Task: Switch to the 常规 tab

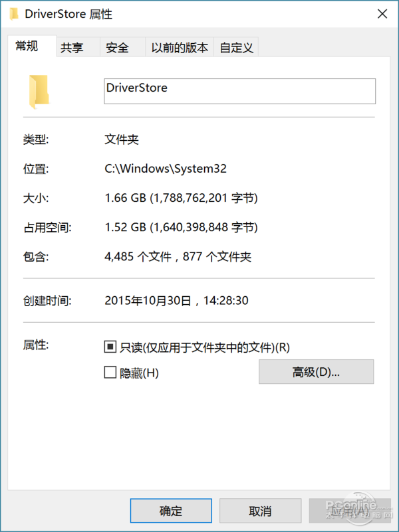Action: [x=27, y=46]
